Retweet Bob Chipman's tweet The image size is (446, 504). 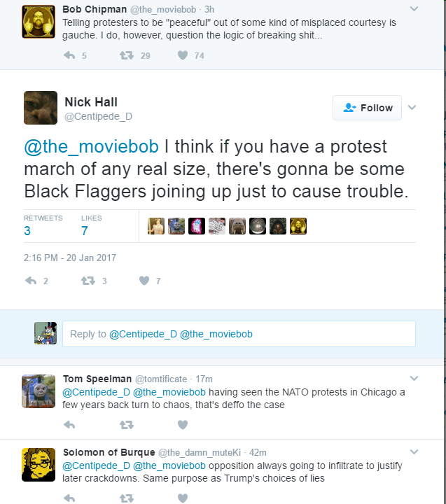point(127,55)
